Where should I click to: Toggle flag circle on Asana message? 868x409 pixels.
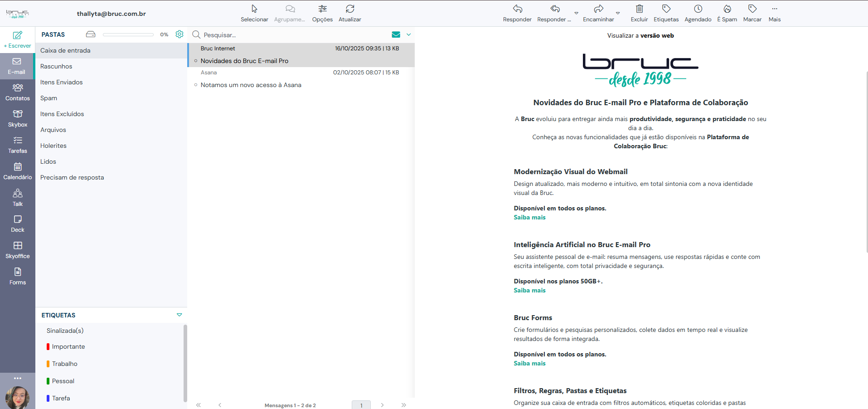pos(196,85)
